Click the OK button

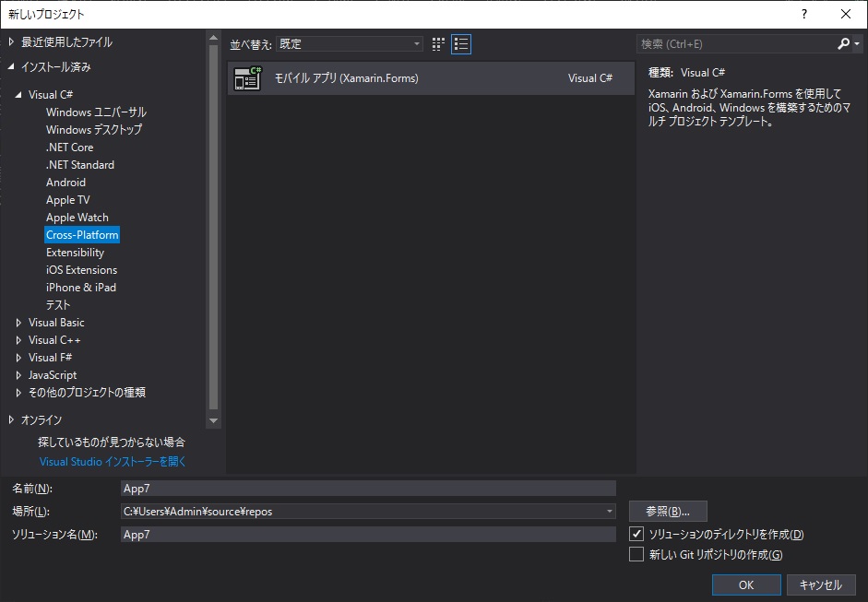tap(745, 584)
